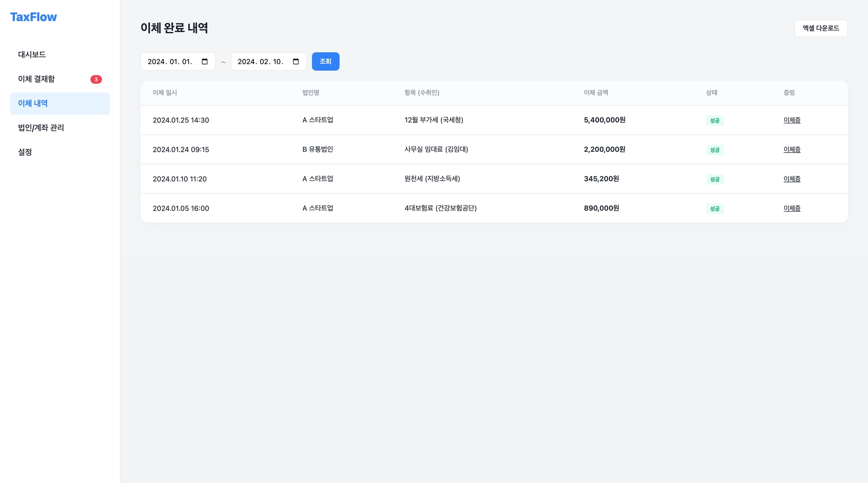Open 설정 in the sidebar
The image size is (868, 483).
(25, 152)
